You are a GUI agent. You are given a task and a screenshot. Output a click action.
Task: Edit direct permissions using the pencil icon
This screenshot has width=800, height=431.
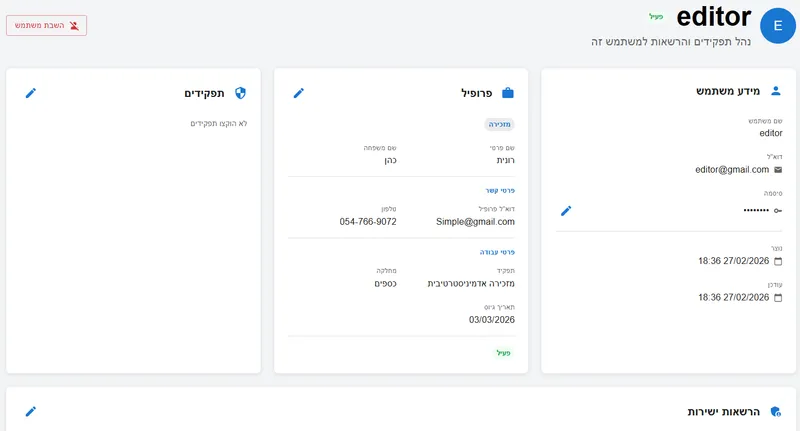click(x=31, y=411)
